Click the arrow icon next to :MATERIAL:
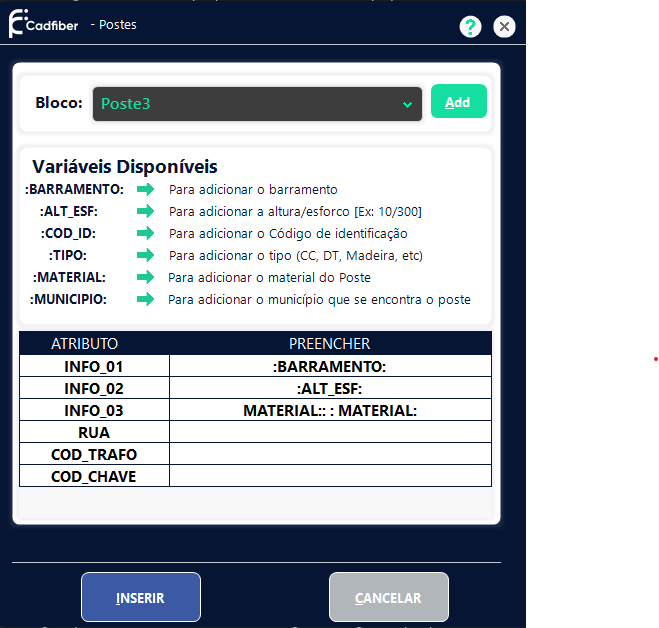The width and height of the screenshot is (659, 628). (x=146, y=277)
